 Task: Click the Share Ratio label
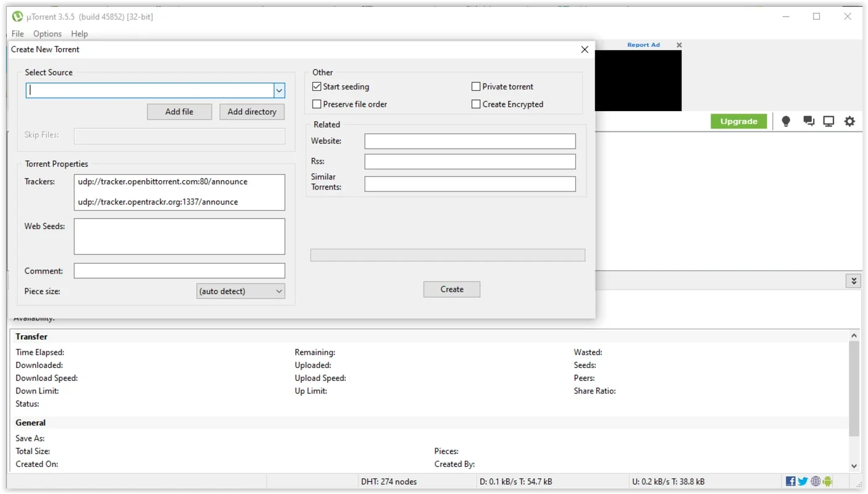coord(595,391)
